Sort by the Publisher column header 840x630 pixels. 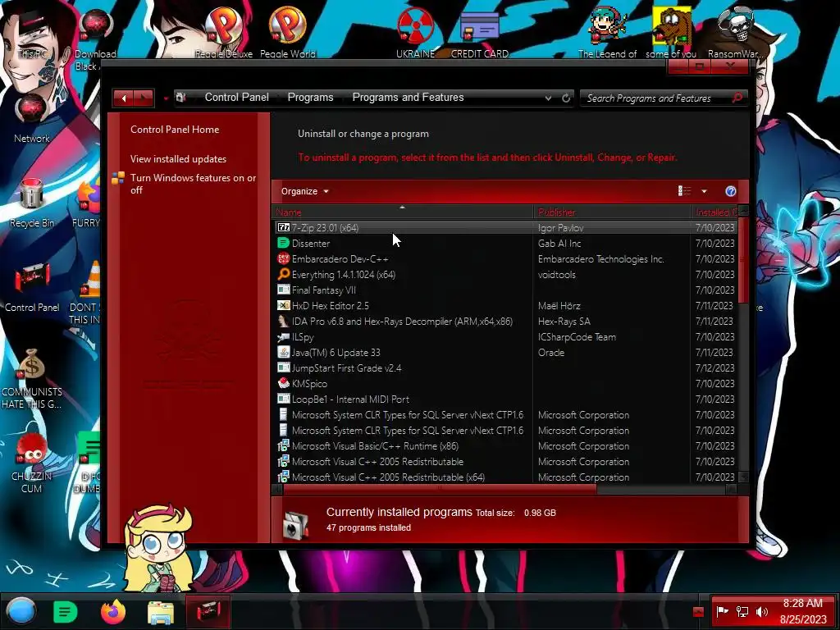pyautogui.click(x=612, y=212)
